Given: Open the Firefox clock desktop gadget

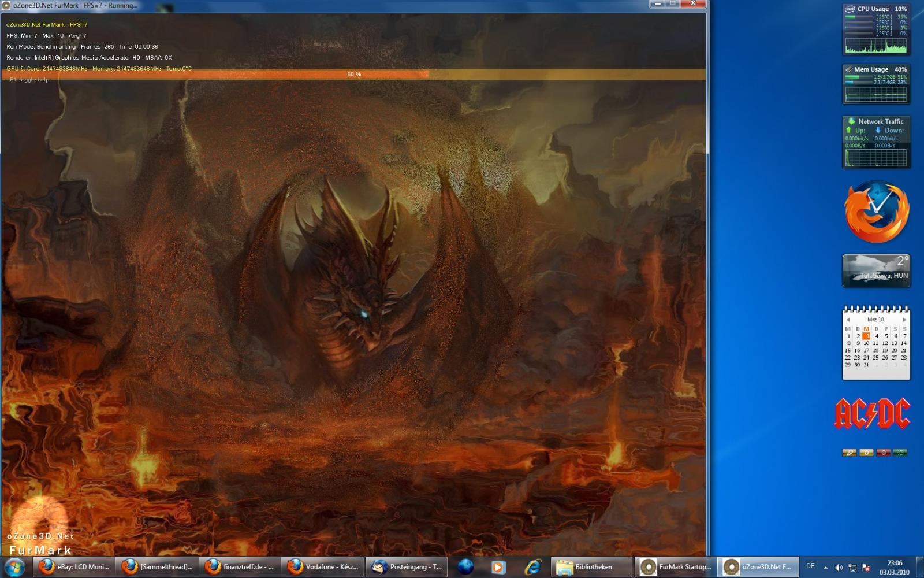Looking at the screenshot, I should pyautogui.click(x=877, y=212).
